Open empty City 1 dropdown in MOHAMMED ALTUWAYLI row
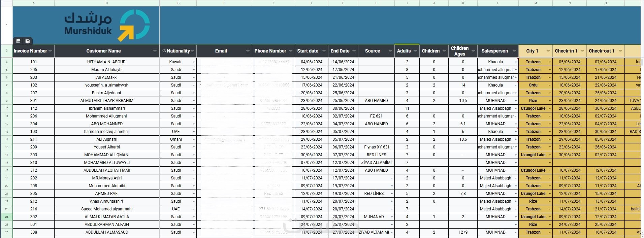The height and width of the screenshot is (238, 644). tap(550, 163)
